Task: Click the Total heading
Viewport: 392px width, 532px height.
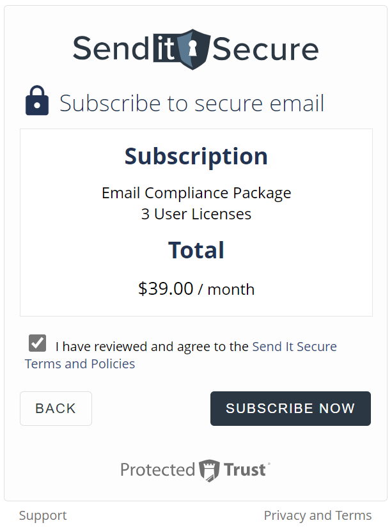Action: point(196,250)
